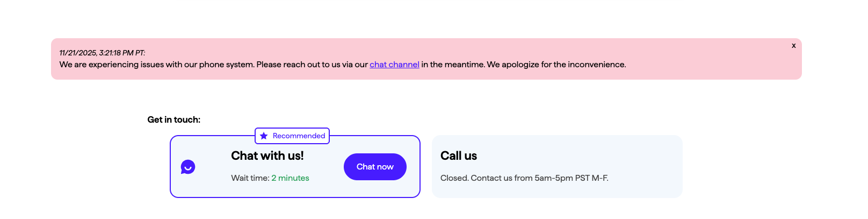Click the Call us heading
Screen dimensions: 868x219
coord(458,156)
